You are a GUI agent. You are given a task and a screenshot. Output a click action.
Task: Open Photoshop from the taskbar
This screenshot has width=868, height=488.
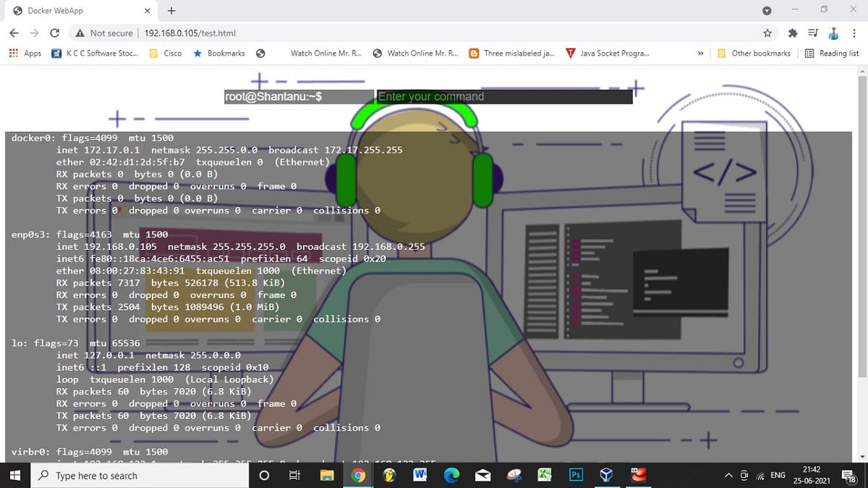click(x=576, y=475)
